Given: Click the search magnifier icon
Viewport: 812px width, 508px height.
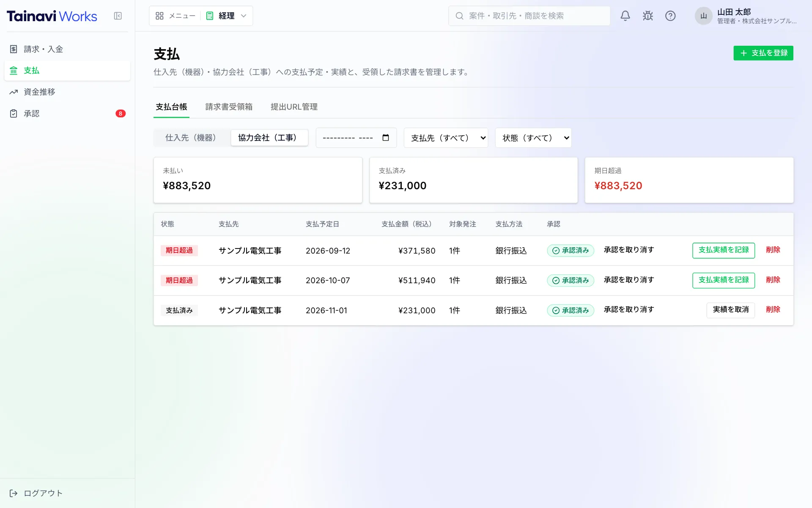Looking at the screenshot, I should click(459, 16).
